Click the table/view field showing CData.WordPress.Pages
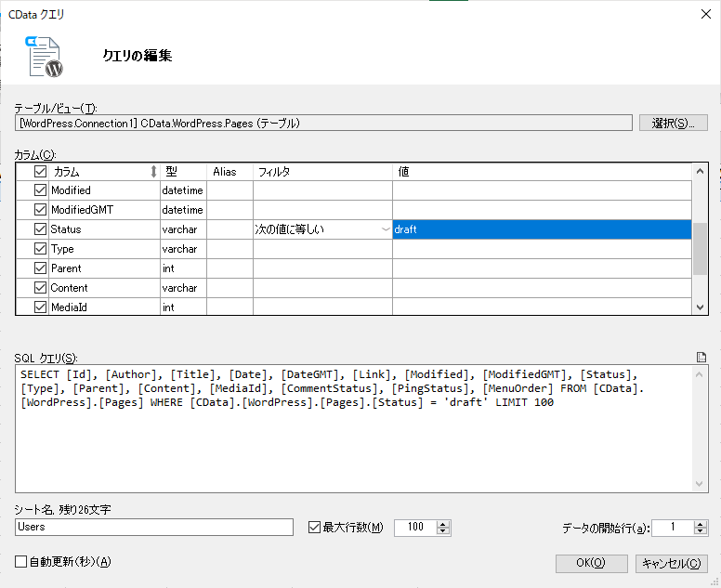This screenshot has width=721, height=588. 323,124
